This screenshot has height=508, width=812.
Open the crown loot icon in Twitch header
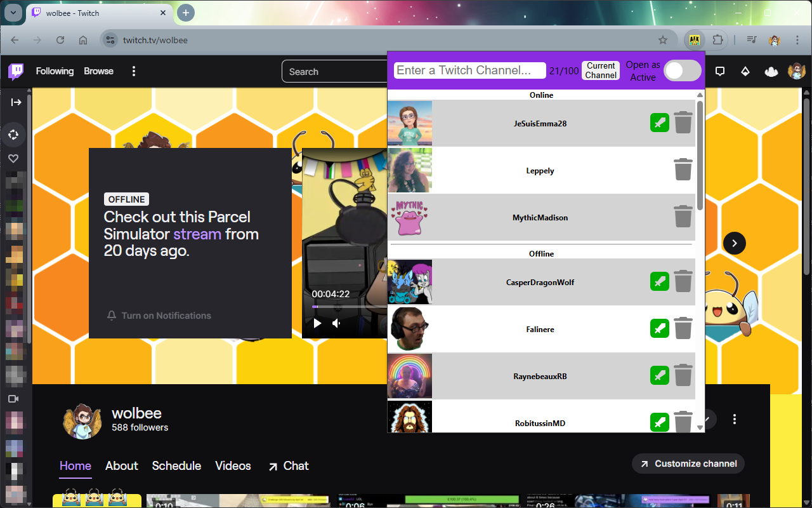pos(771,72)
